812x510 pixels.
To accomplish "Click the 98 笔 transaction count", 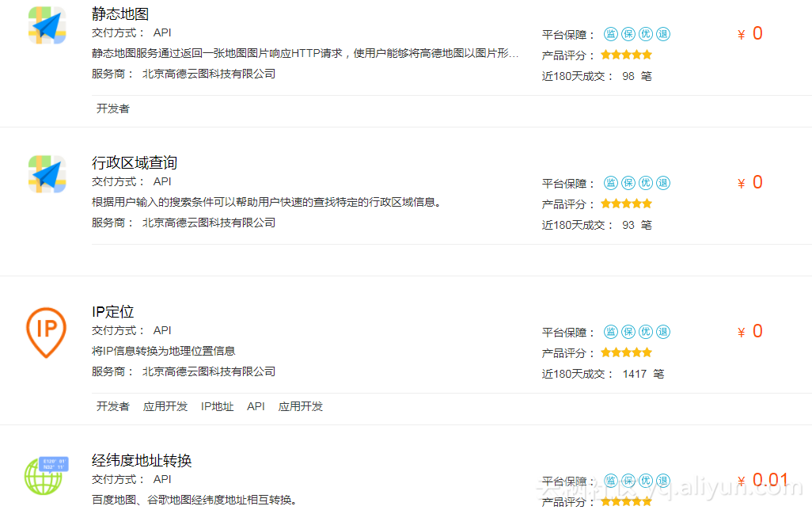I will tap(637, 76).
